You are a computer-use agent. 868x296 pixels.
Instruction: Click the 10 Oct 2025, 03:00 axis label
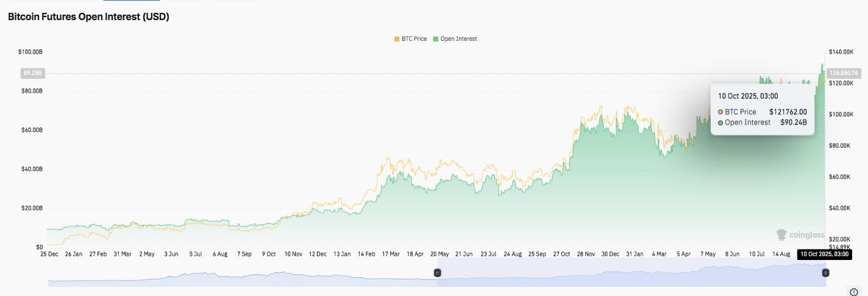point(824,254)
